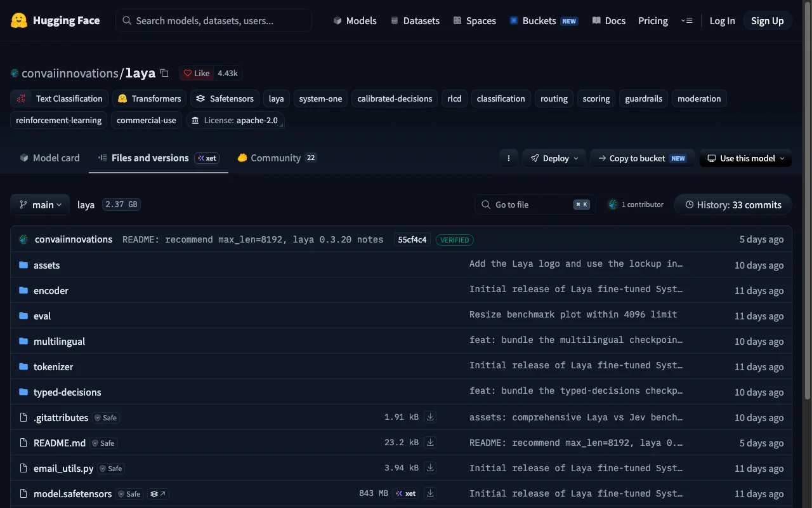The height and width of the screenshot is (508, 812).
Task: Expand the Use this model dropdown
Action: [x=745, y=158]
